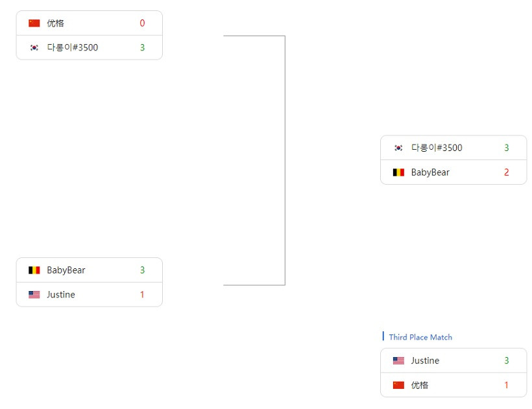Open 다롱이#3500 player link in first semifinal

(72, 47)
